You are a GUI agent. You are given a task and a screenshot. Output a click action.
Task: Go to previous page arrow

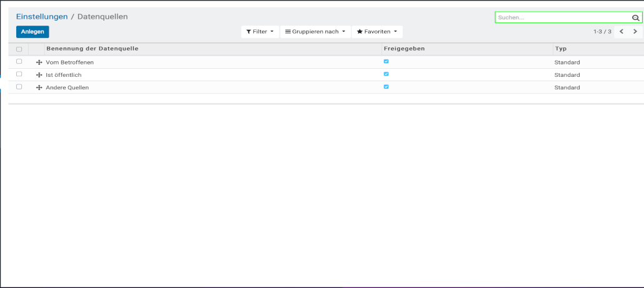tap(621, 31)
